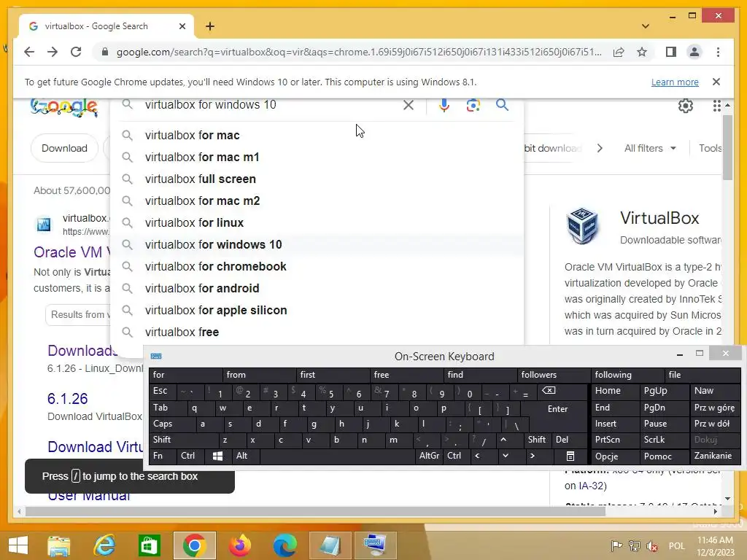The image size is (747, 560).
Task: Click Opcje key on On-Screen Keyboard
Action: 616,456
